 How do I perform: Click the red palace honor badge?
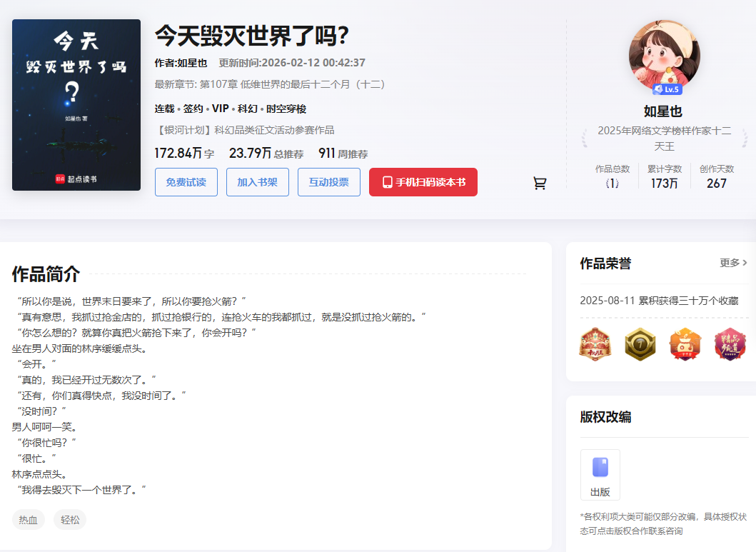pos(595,344)
